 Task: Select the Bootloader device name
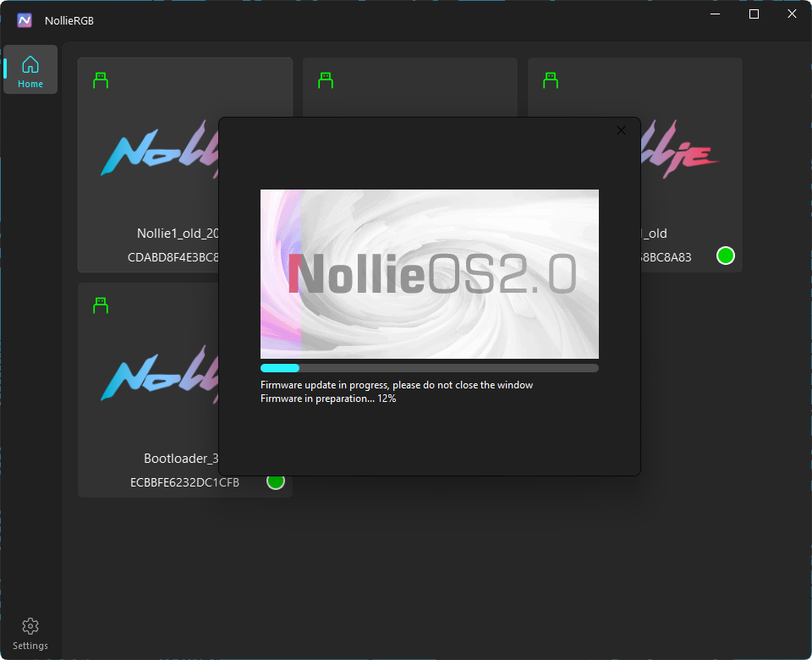point(181,459)
